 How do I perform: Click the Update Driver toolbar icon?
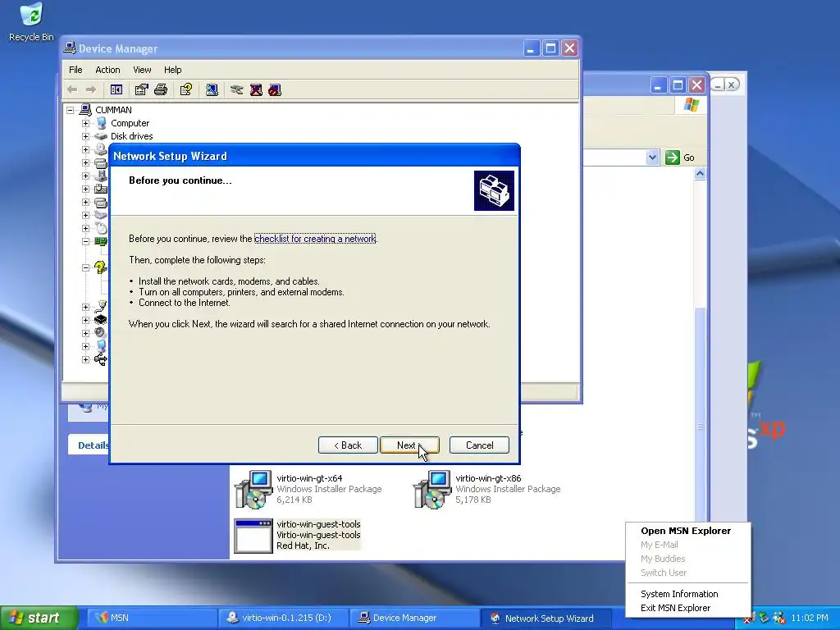coord(237,89)
